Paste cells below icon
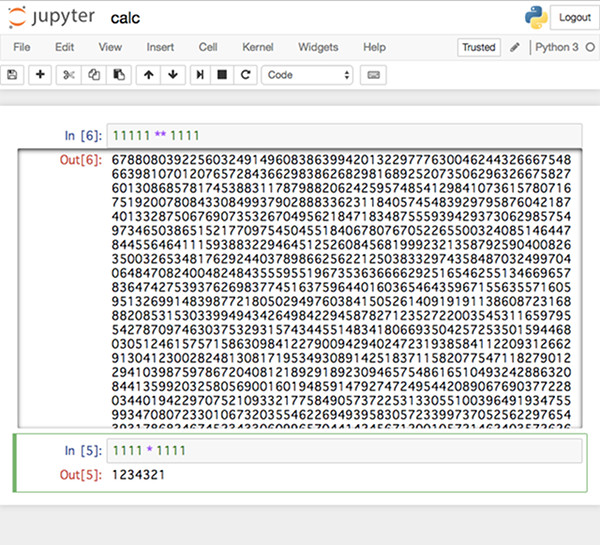 (x=119, y=75)
